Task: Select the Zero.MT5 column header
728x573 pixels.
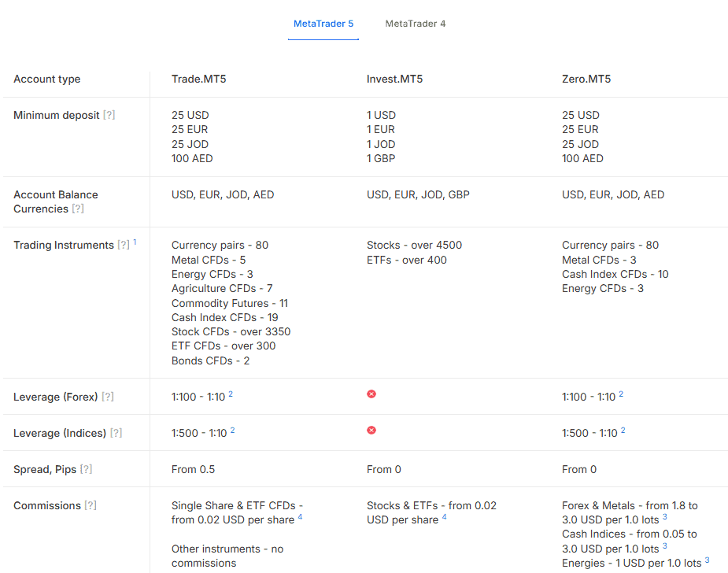Action: 583,79
